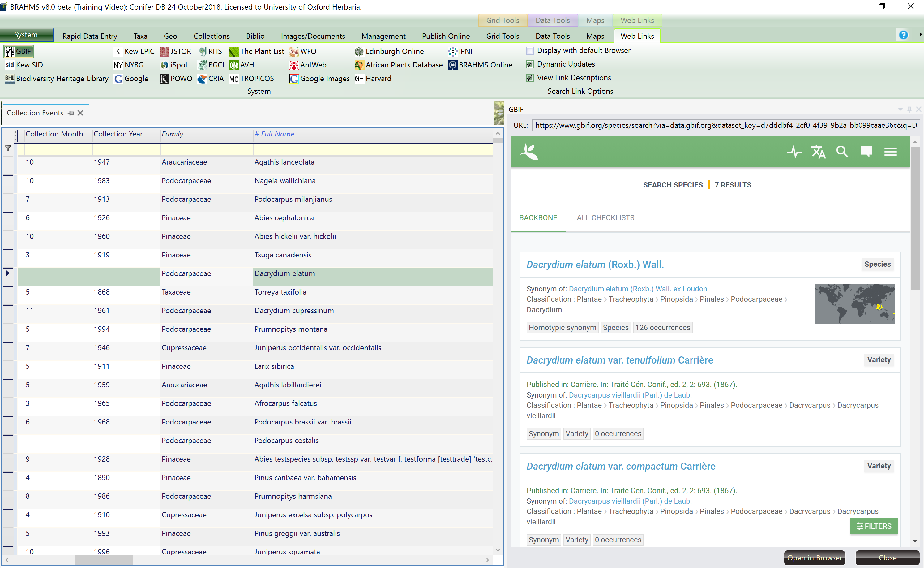This screenshot has width=924, height=568.
Task: Open AntWeb web link
Action: 308,65
